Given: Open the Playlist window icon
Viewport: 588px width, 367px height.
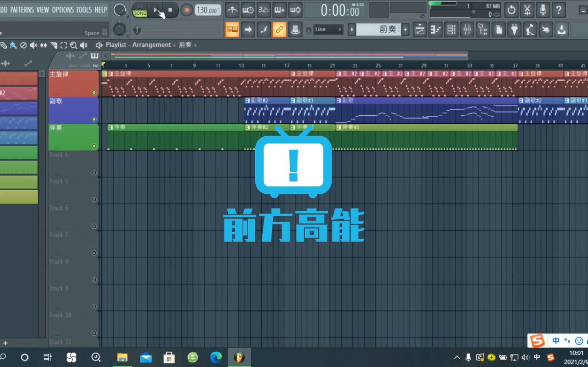Looking at the screenshot, I should [420, 30].
